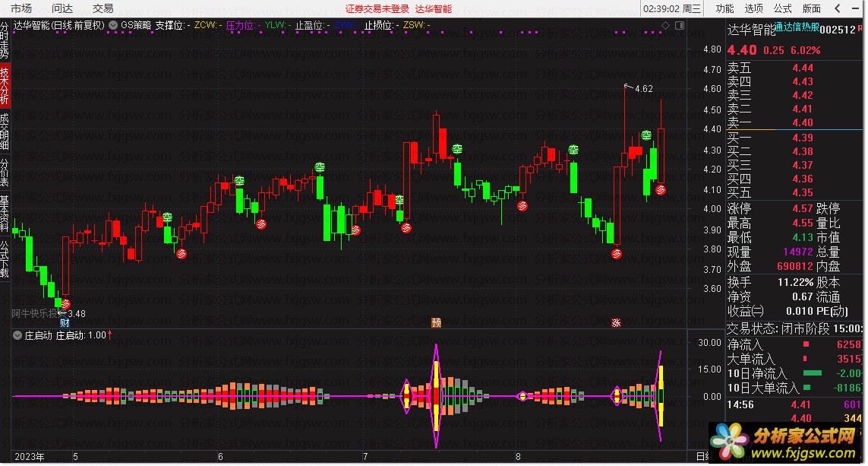Image resolution: width=868 pixels, height=466 pixels.
Task: Switch to the 分价表 side tab
Action: [x=5, y=173]
